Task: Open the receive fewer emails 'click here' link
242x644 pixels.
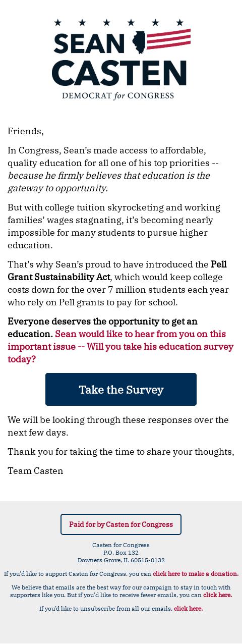Action: tap(217, 595)
